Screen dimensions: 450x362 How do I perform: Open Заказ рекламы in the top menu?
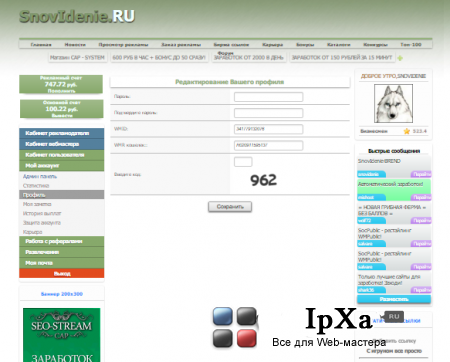(181, 44)
